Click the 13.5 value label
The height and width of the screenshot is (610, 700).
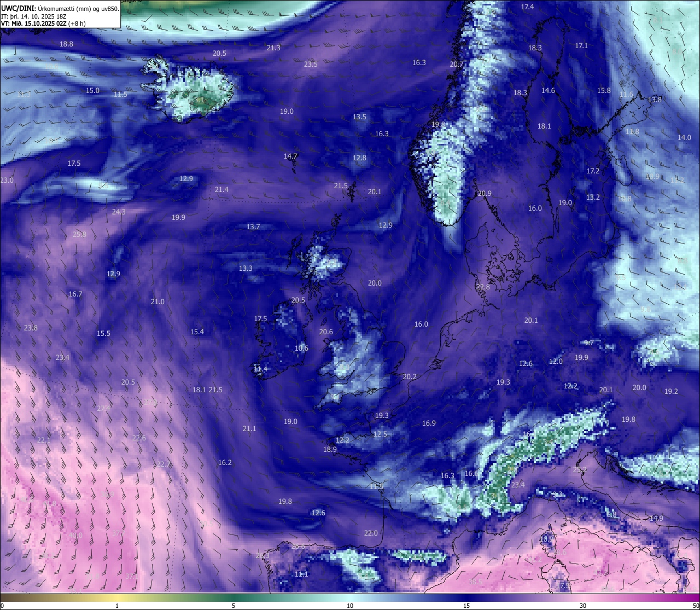[x=359, y=117]
